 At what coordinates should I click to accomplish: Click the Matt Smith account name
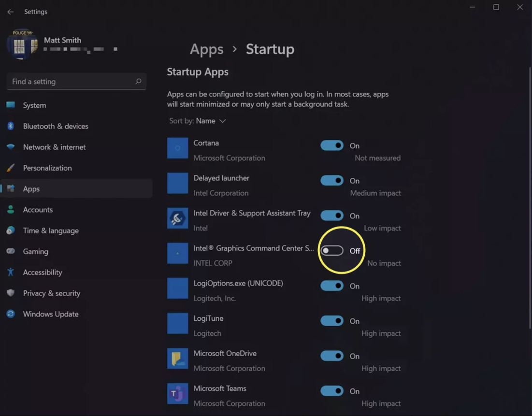[62, 40]
